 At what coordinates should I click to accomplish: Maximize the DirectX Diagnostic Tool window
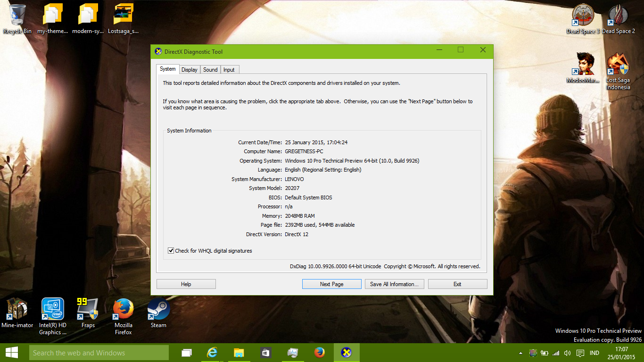pyautogui.click(x=461, y=50)
